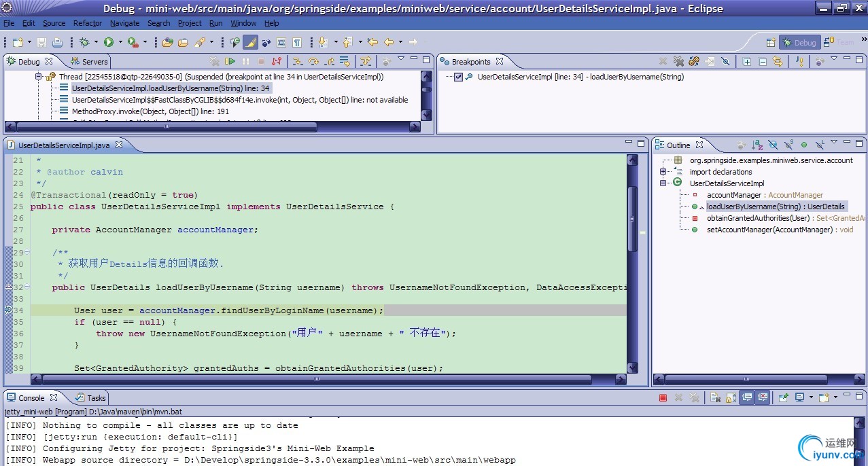Switch to the Tasks tab
This screenshot has height=466, width=868.
point(91,398)
